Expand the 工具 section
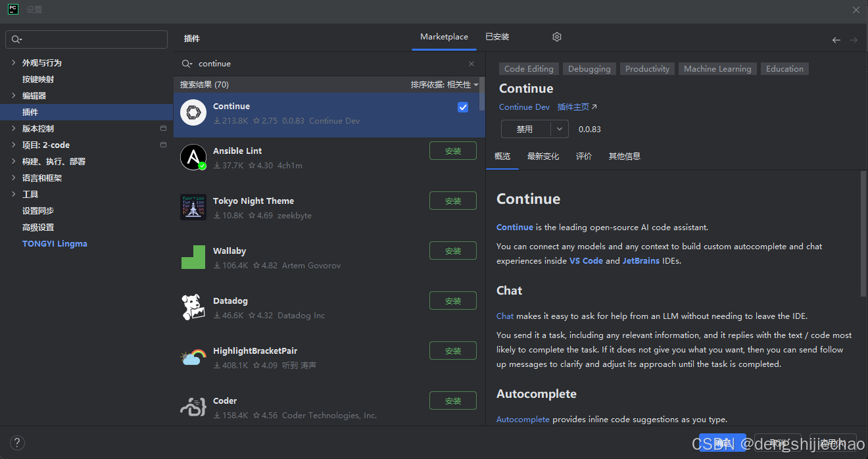Viewport: 868px width, 459px height. tap(14, 194)
